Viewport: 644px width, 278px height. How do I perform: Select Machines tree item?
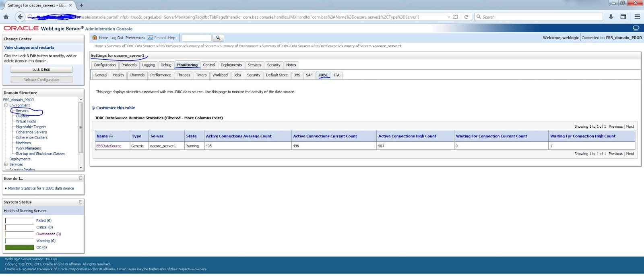coord(23,143)
